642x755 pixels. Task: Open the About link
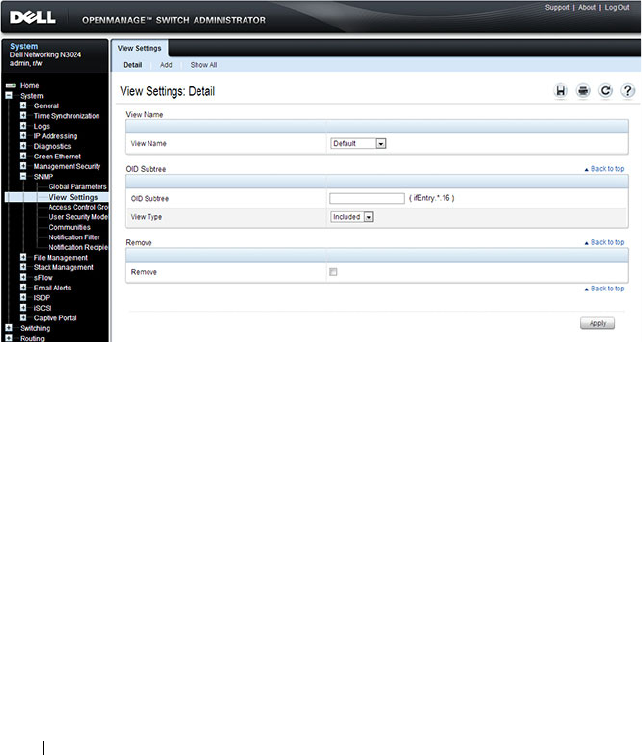pyautogui.click(x=587, y=8)
